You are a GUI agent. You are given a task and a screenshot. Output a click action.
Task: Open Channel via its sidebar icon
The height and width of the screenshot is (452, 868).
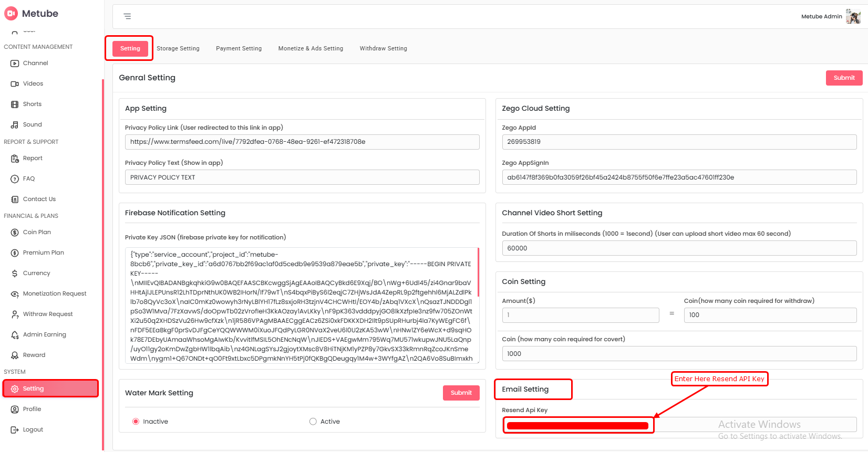coord(15,64)
